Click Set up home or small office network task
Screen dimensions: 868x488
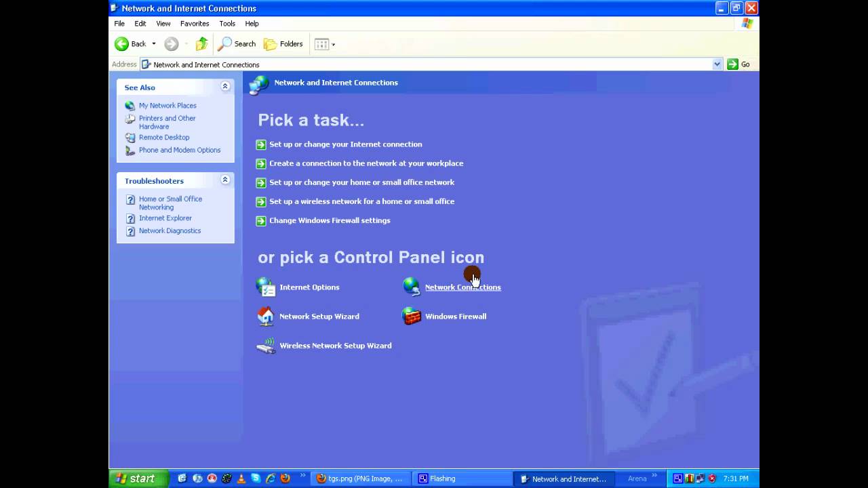pos(361,182)
